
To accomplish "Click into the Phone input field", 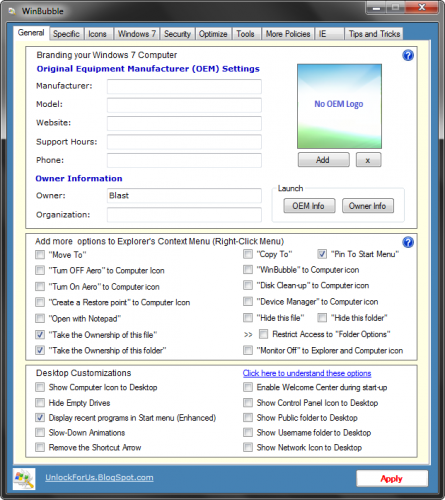I will pyautogui.click(x=184, y=160).
